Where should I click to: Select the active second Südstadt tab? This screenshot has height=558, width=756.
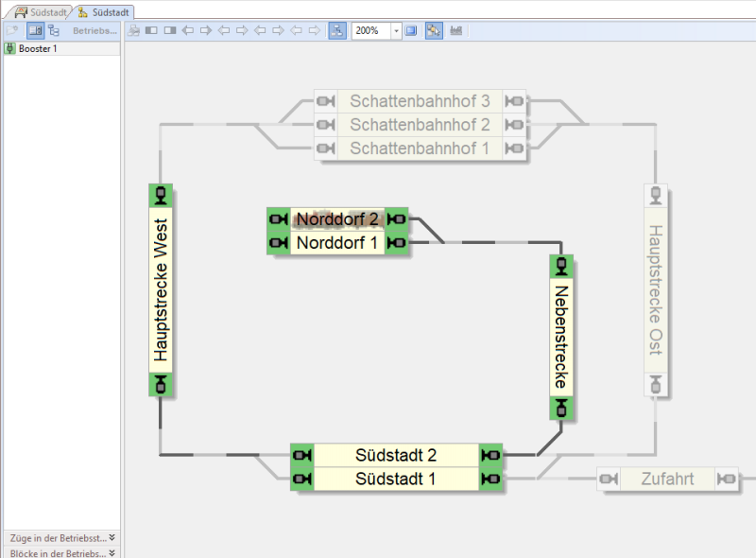tap(104, 12)
